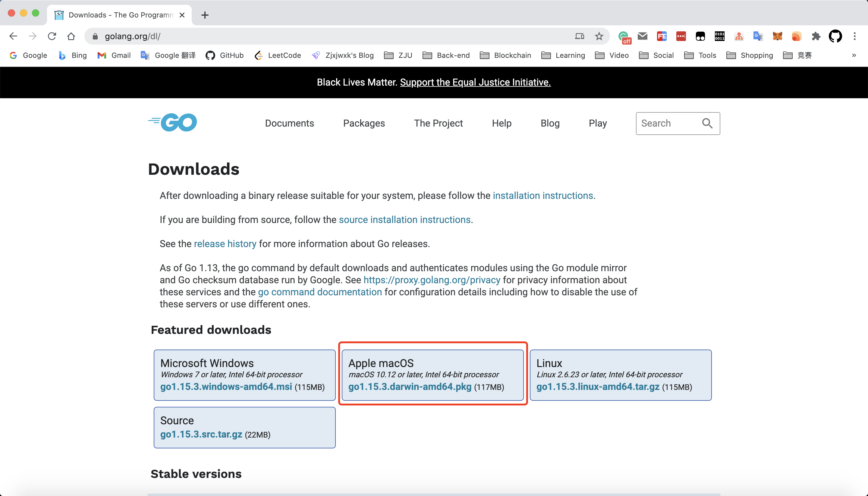Open the Google bookmark
The image size is (868, 496).
29,55
